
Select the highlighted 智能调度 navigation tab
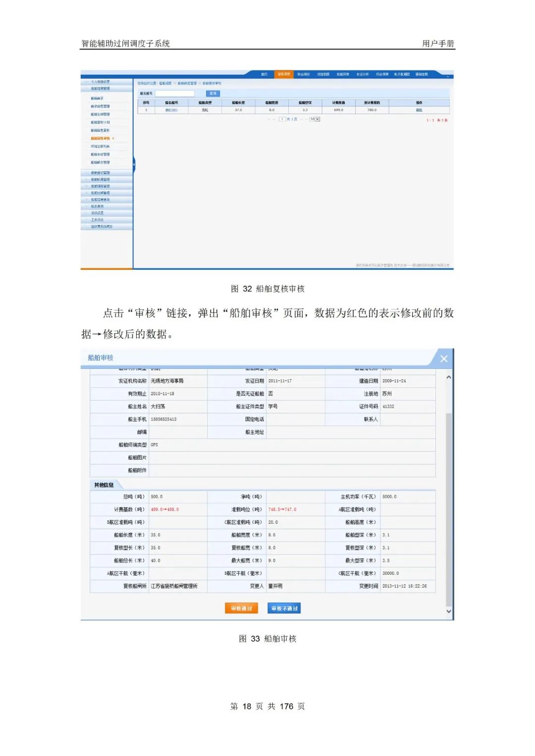[284, 74]
